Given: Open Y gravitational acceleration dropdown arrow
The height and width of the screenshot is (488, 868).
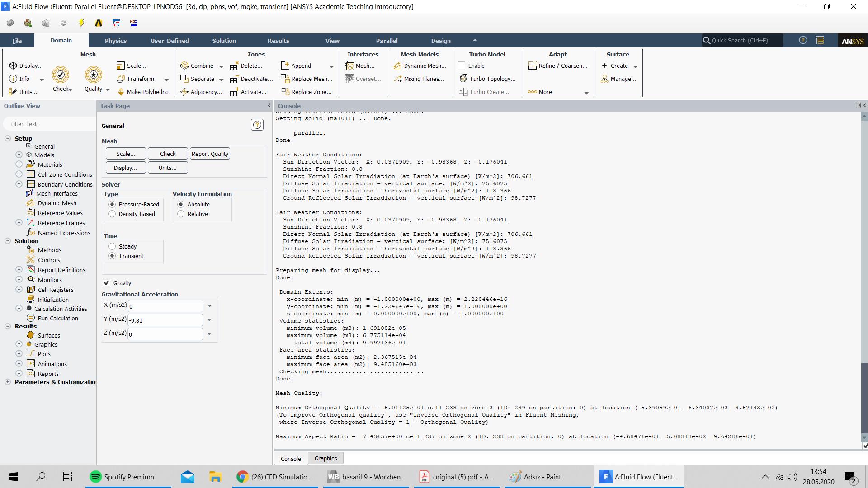Looking at the screenshot, I should (x=209, y=320).
